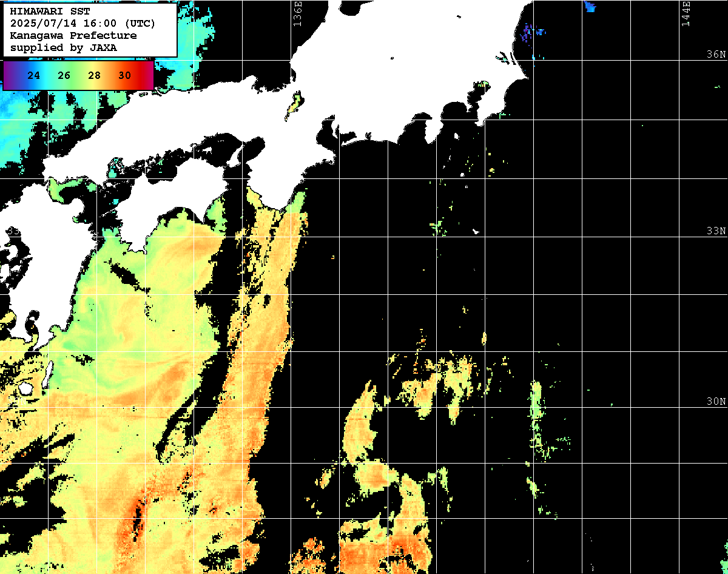Click the 'supplied by JAXA' credit text
This screenshot has width=728, height=574.
64,47
